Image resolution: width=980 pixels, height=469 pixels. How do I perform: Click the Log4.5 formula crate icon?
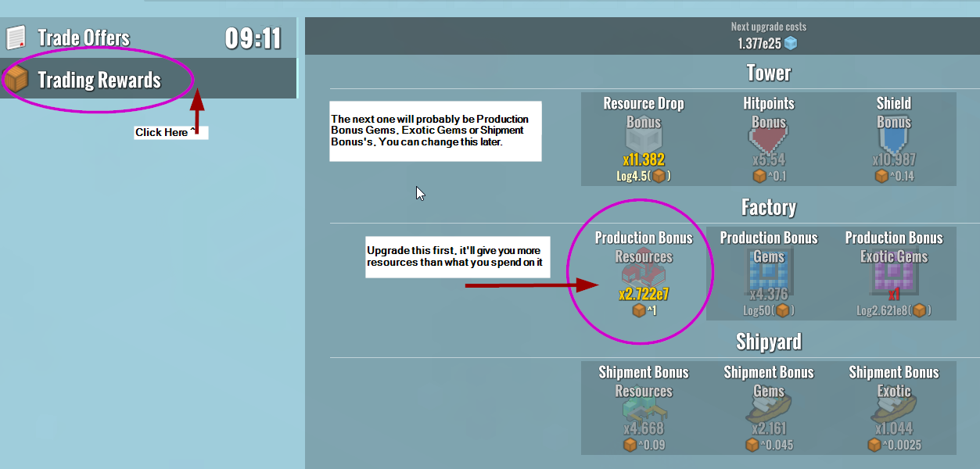tap(659, 176)
